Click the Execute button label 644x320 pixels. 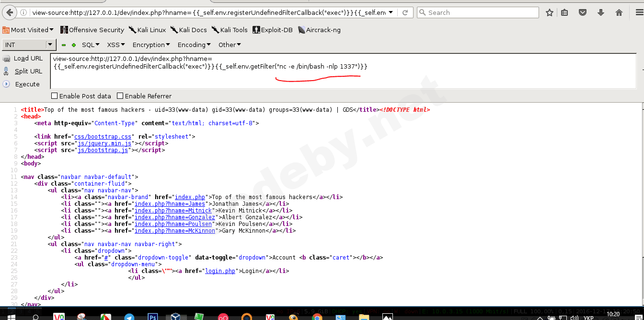27,84
